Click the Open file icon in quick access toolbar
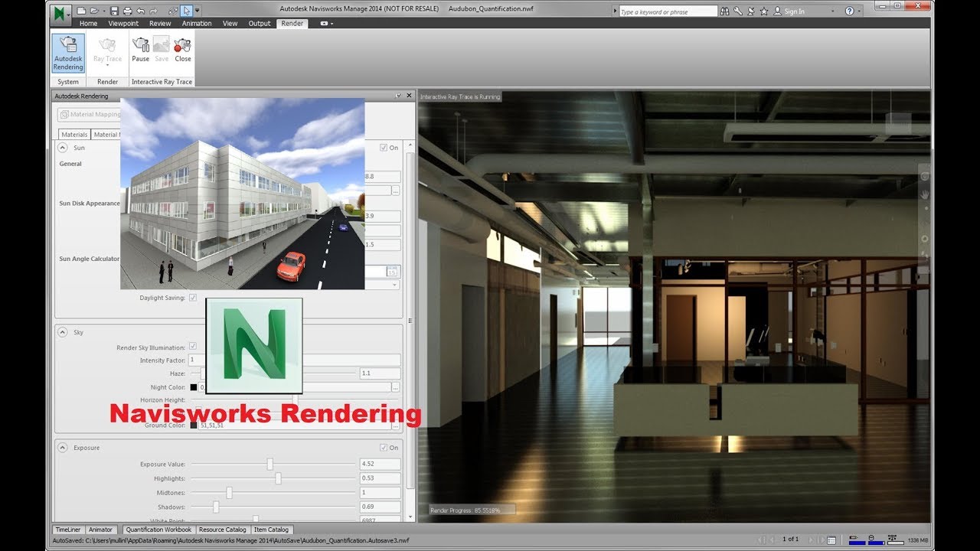980x551 pixels. (93, 11)
